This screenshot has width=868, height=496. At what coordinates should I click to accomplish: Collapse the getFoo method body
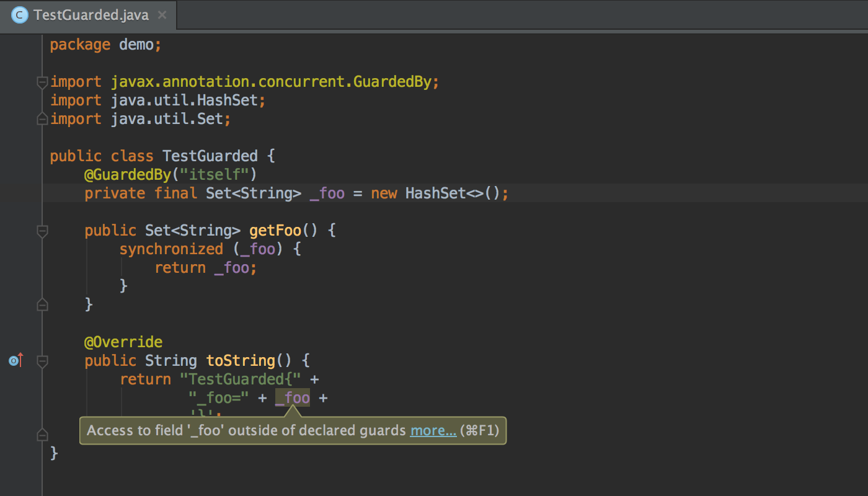(42, 230)
